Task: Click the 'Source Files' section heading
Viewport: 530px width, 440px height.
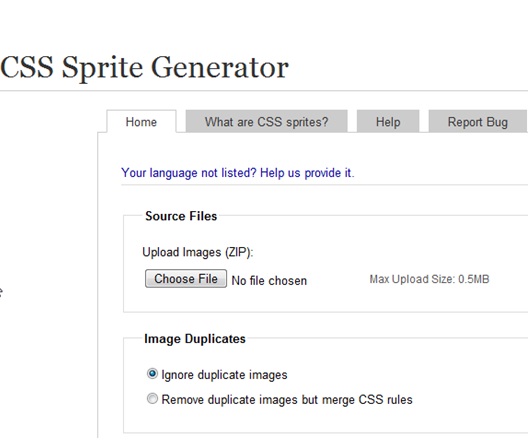Action: [x=181, y=216]
